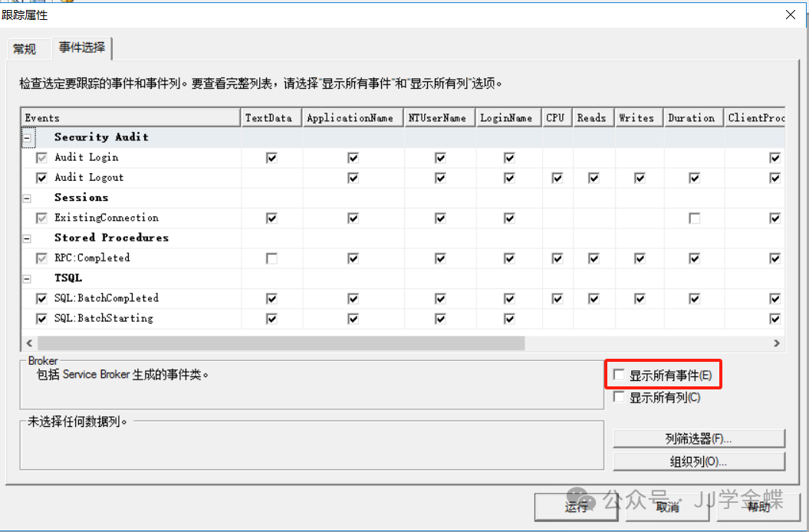Toggle the ExistingConnection event checkbox
This screenshot has width=809, height=532.
coord(41,218)
